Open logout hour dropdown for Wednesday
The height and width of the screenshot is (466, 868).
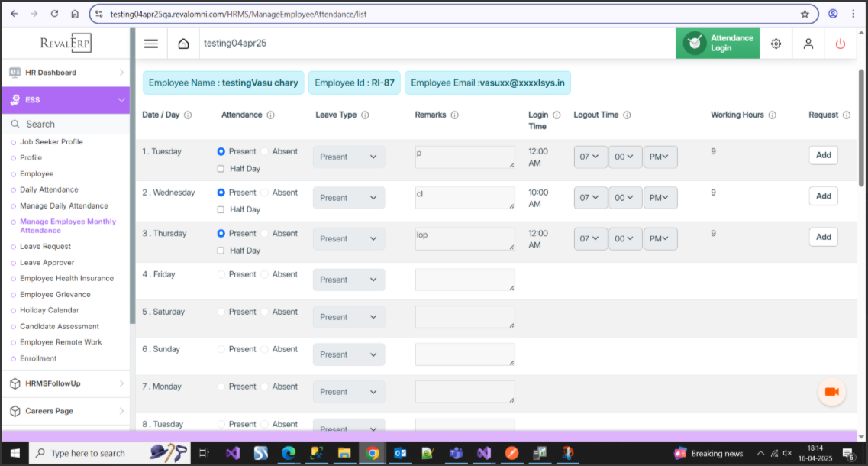[590, 197]
